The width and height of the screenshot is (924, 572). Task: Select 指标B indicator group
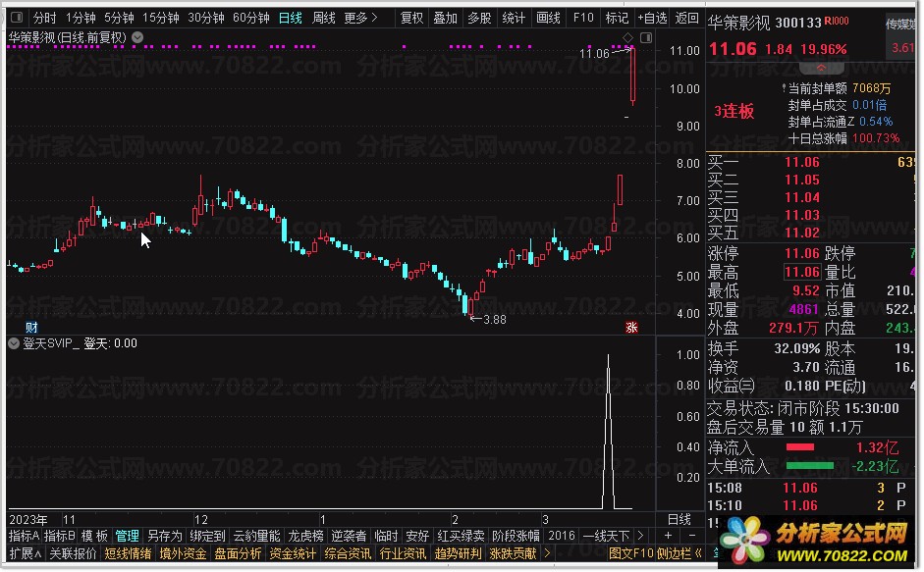point(60,536)
